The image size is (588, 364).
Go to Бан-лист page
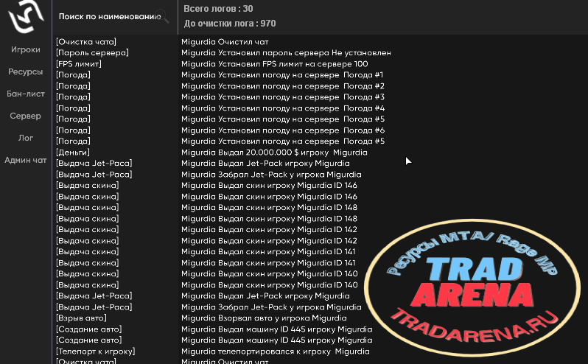pyautogui.click(x=26, y=94)
